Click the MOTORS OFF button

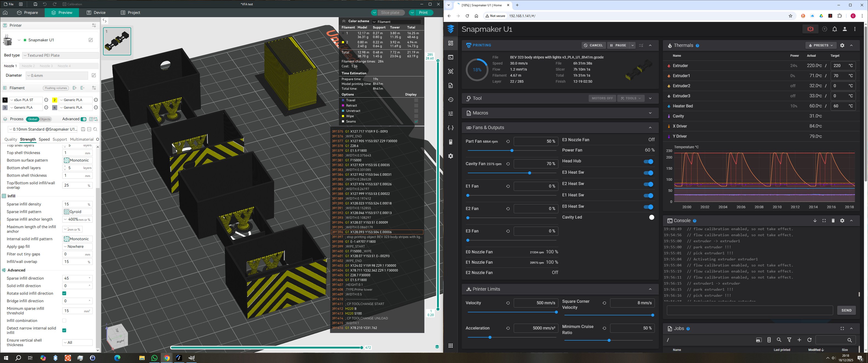(x=602, y=98)
